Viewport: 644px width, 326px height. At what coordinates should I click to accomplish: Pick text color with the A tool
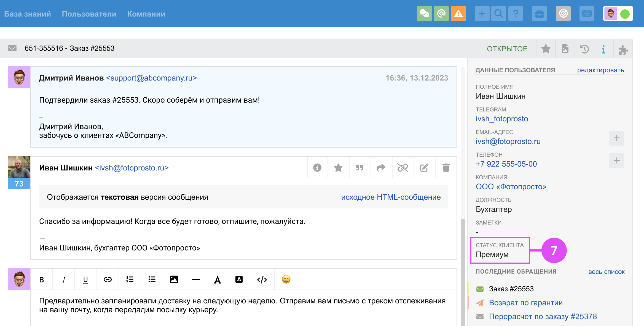click(218, 280)
